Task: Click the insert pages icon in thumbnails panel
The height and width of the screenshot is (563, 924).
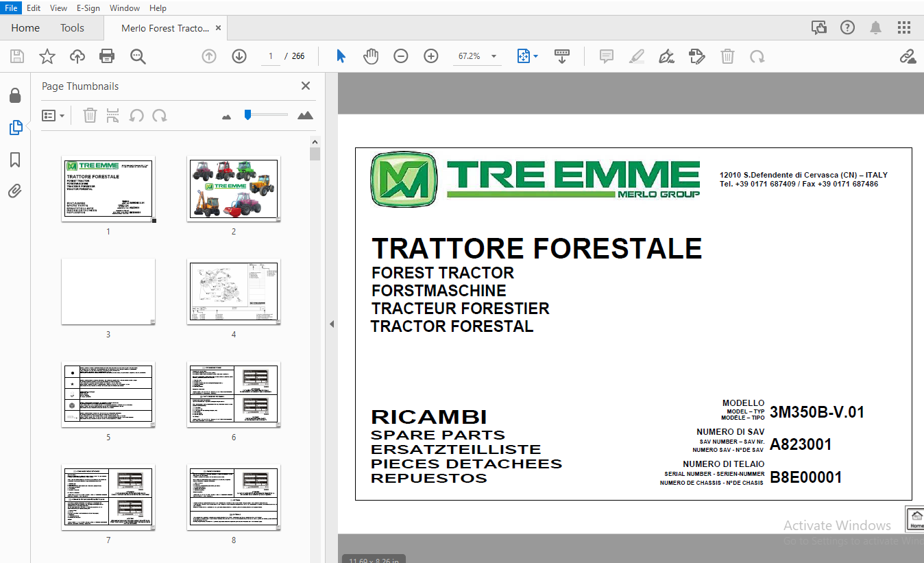Action: (x=113, y=115)
